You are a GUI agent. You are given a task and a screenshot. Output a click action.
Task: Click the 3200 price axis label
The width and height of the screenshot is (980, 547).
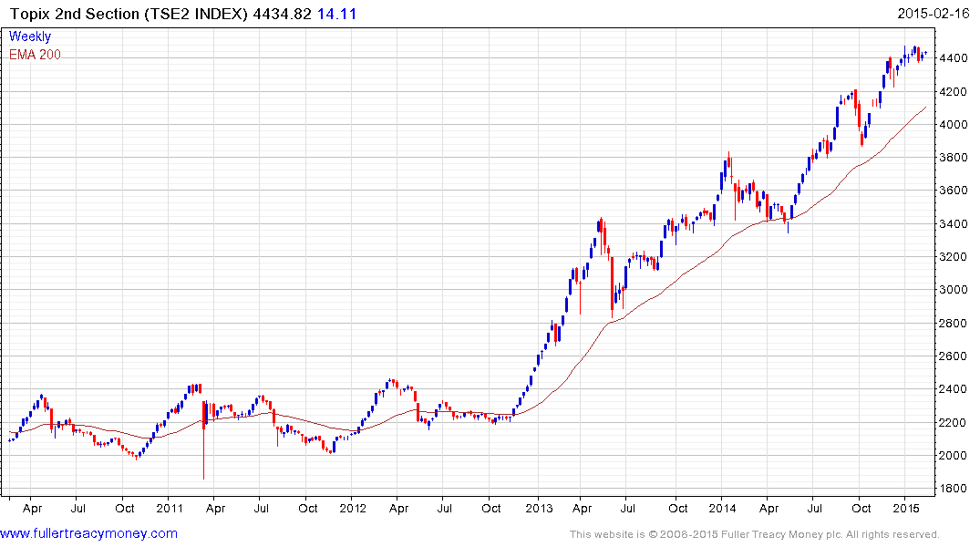click(x=954, y=257)
